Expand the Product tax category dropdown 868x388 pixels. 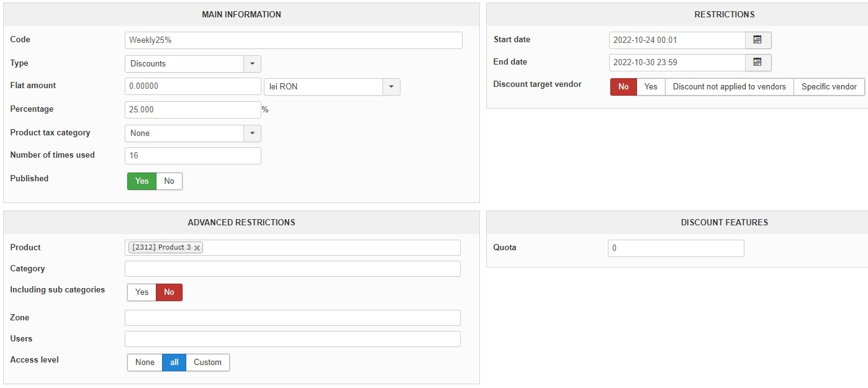(x=252, y=133)
